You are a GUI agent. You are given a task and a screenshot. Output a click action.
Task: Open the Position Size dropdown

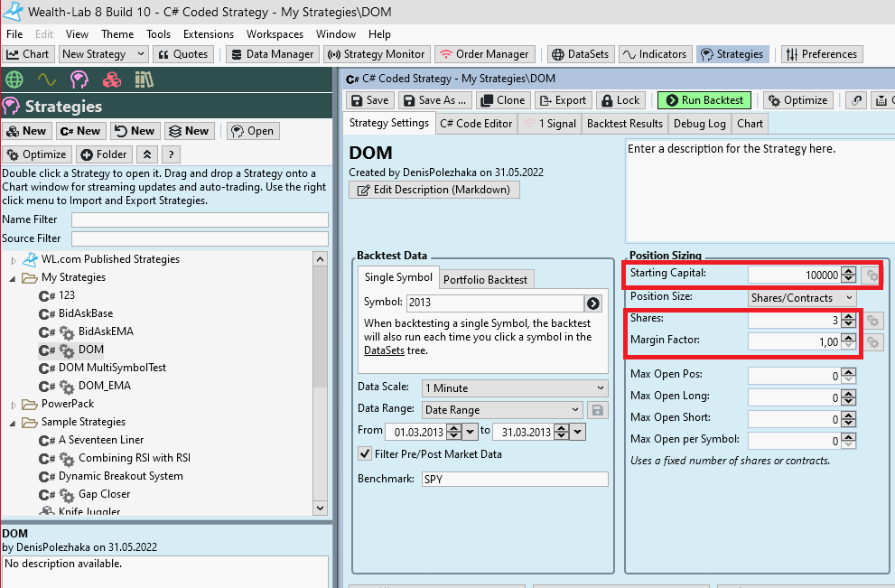click(x=802, y=297)
